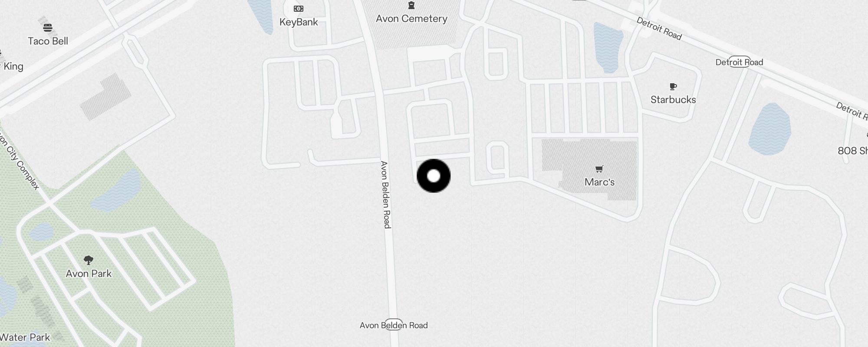Click the Avon Park label

tap(89, 274)
